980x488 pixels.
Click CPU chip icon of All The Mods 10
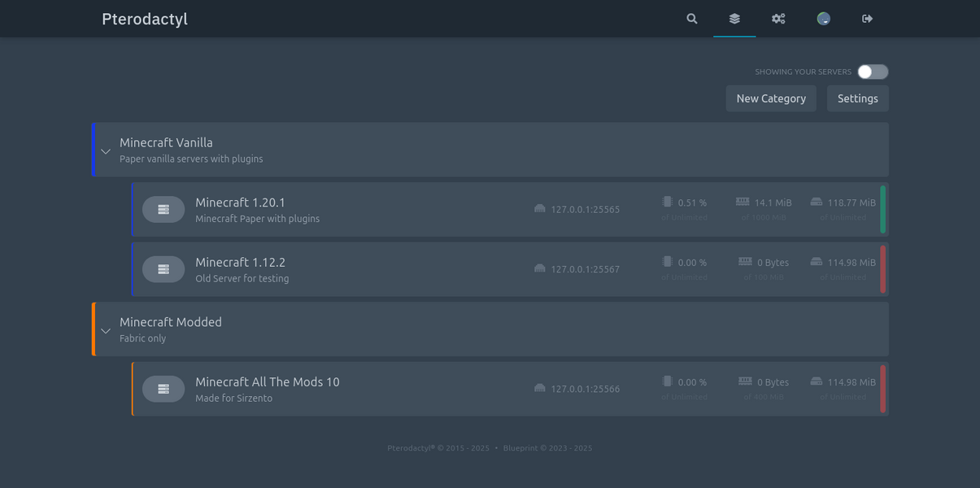click(x=667, y=381)
